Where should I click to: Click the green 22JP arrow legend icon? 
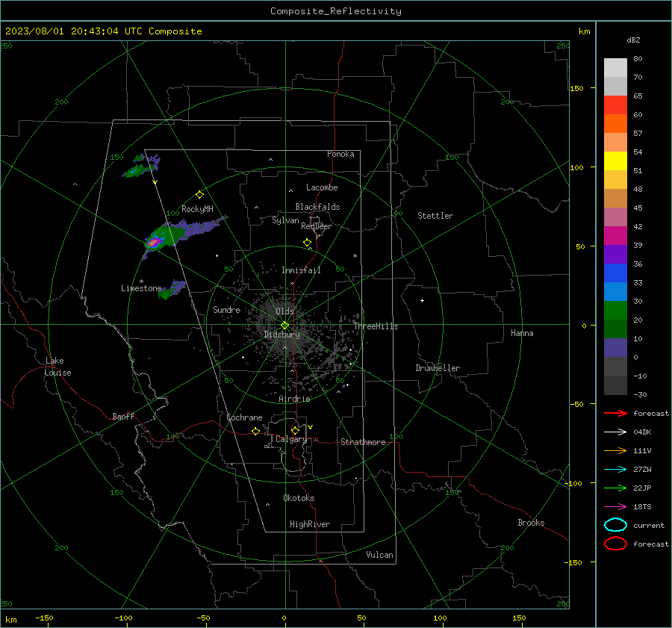615,488
